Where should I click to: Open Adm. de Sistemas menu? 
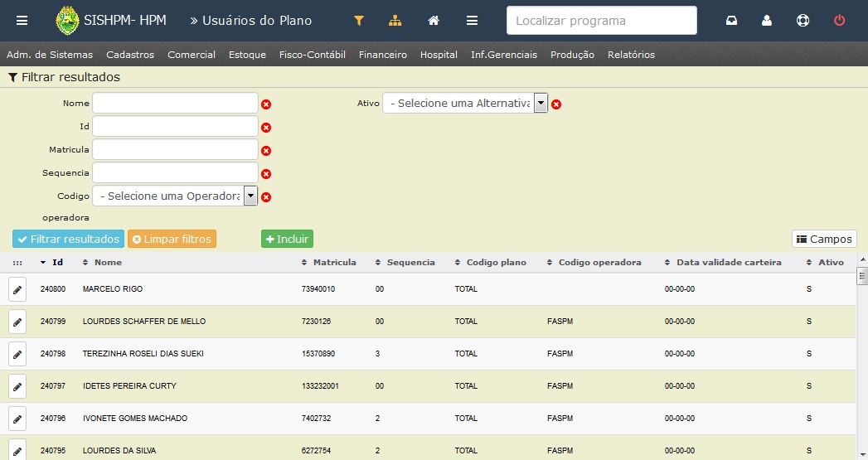50,54
